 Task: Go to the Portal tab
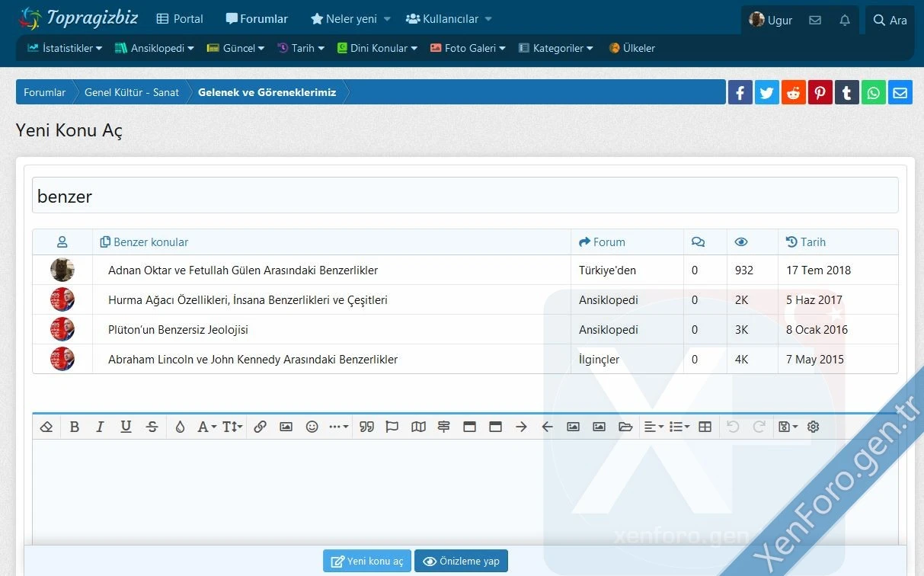pyautogui.click(x=180, y=19)
